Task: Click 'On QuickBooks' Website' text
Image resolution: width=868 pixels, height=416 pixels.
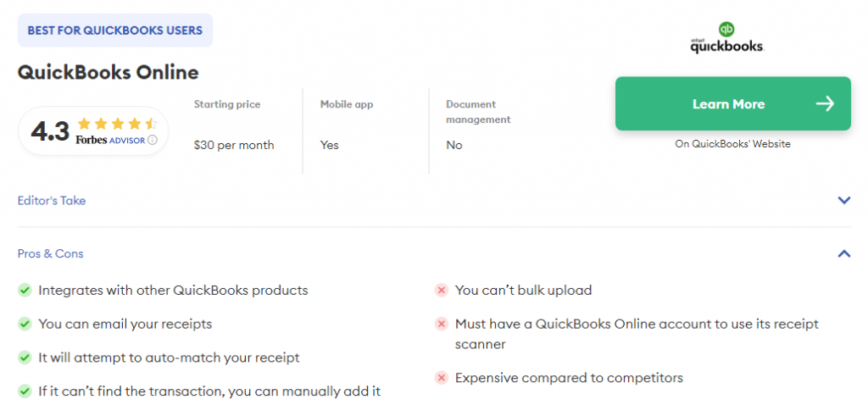Action: [732, 144]
